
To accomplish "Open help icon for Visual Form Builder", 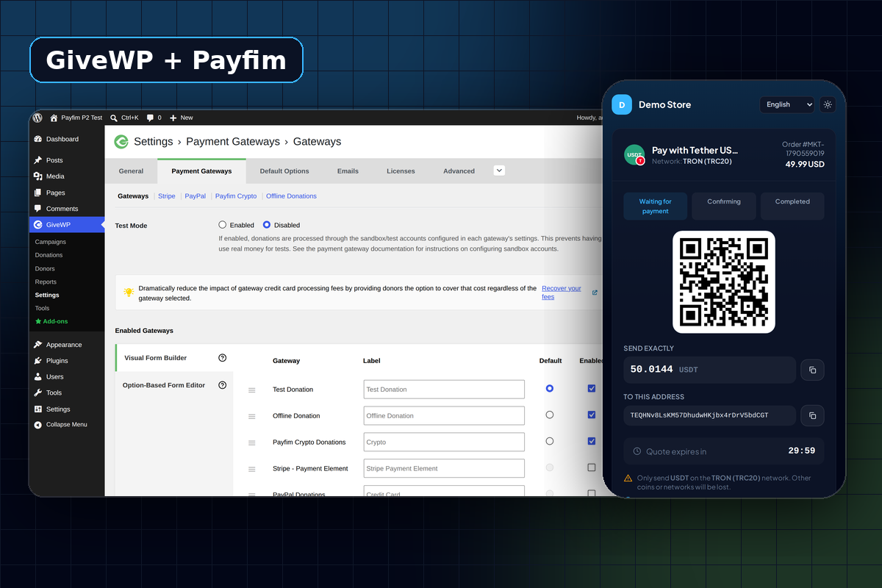I will (x=222, y=358).
